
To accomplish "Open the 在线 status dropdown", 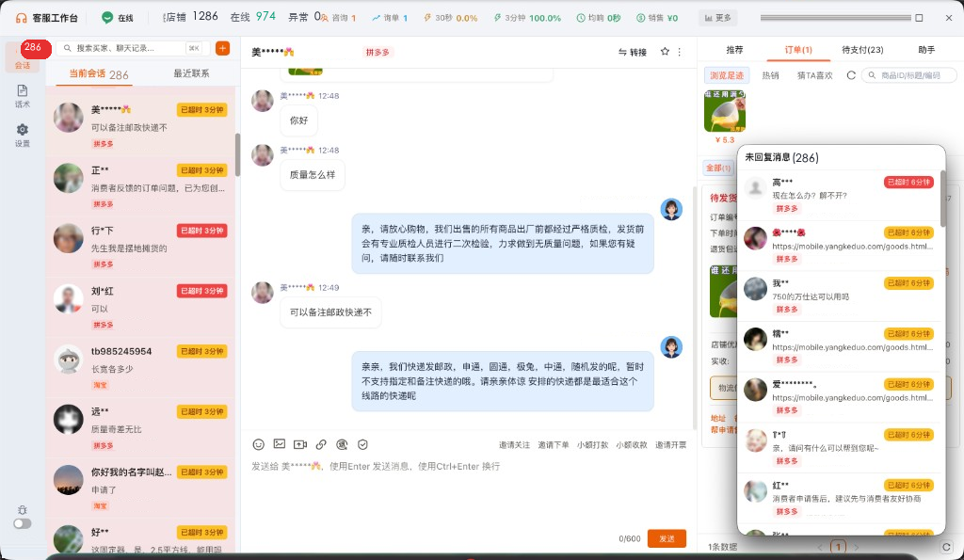I will click(x=118, y=18).
